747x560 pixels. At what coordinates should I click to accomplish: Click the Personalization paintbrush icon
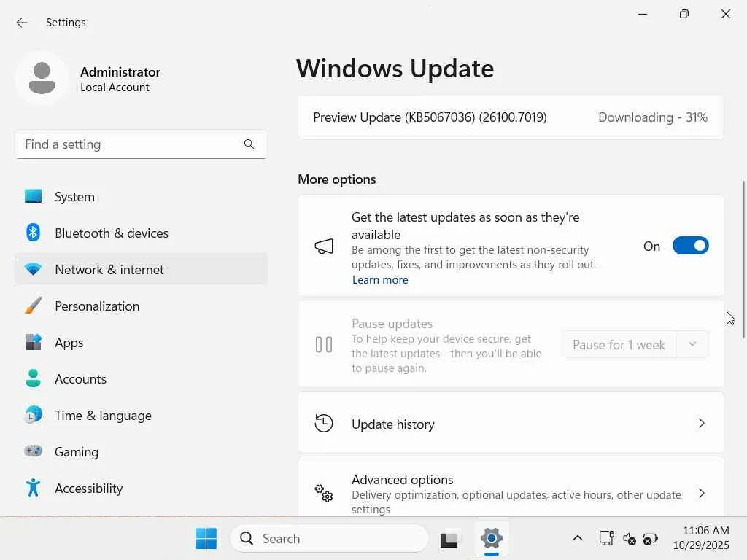point(33,306)
